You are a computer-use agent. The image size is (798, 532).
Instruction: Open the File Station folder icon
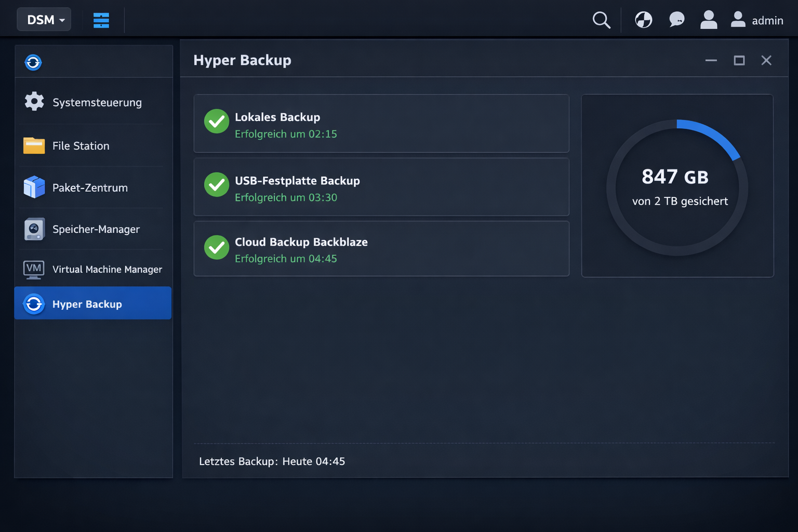pyautogui.click(x=33, y=145)
